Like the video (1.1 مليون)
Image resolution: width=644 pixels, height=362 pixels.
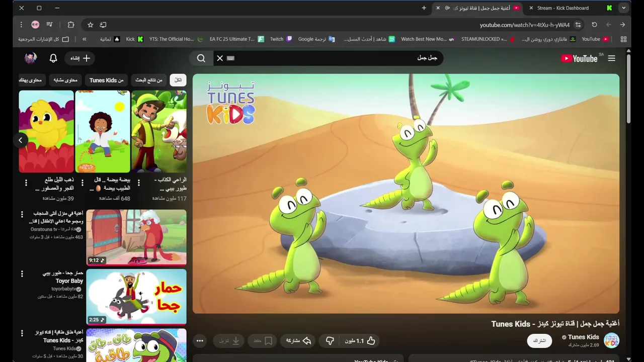pyautogui.click(x=359, y=340)
